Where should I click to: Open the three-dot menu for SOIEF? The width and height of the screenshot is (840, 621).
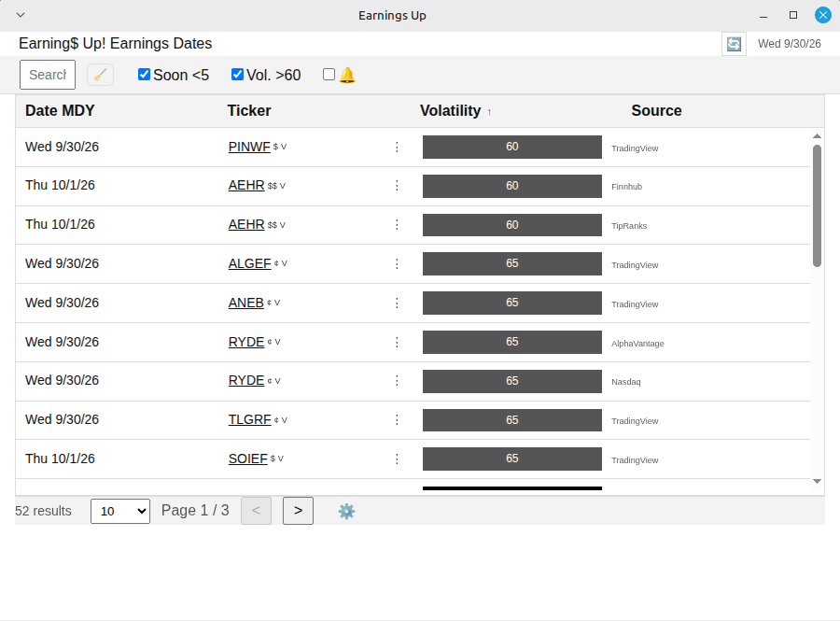[x=397, y=459]
